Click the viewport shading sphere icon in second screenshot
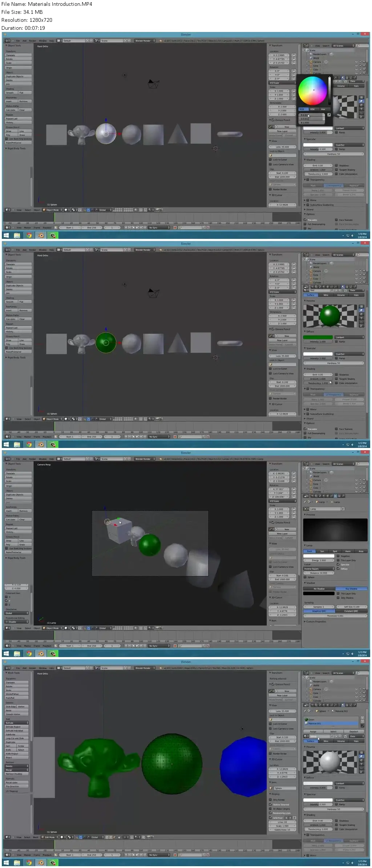The width and height of the screenshot is (372, 868). [66, 419]
